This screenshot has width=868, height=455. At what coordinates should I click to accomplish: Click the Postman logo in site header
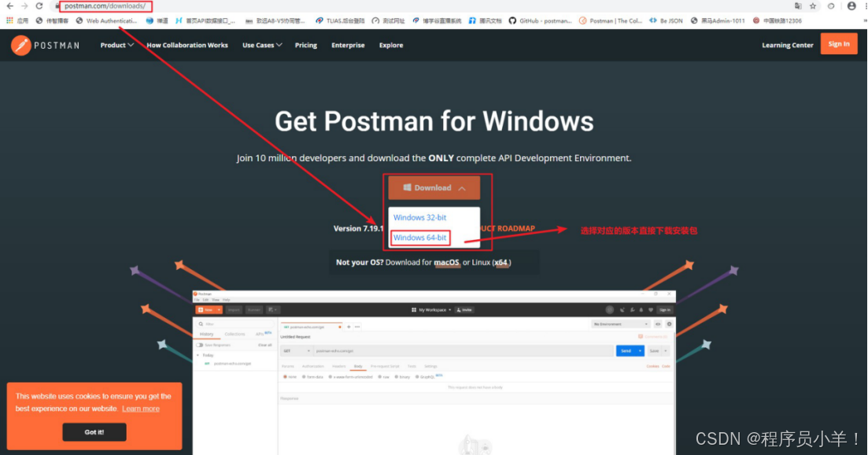tap(46, 46)
